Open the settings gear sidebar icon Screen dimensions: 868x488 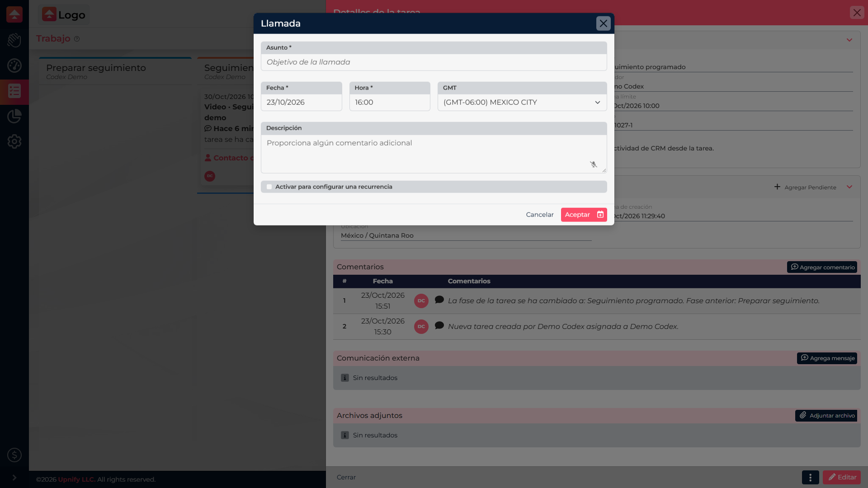click(x=14, y=141)
